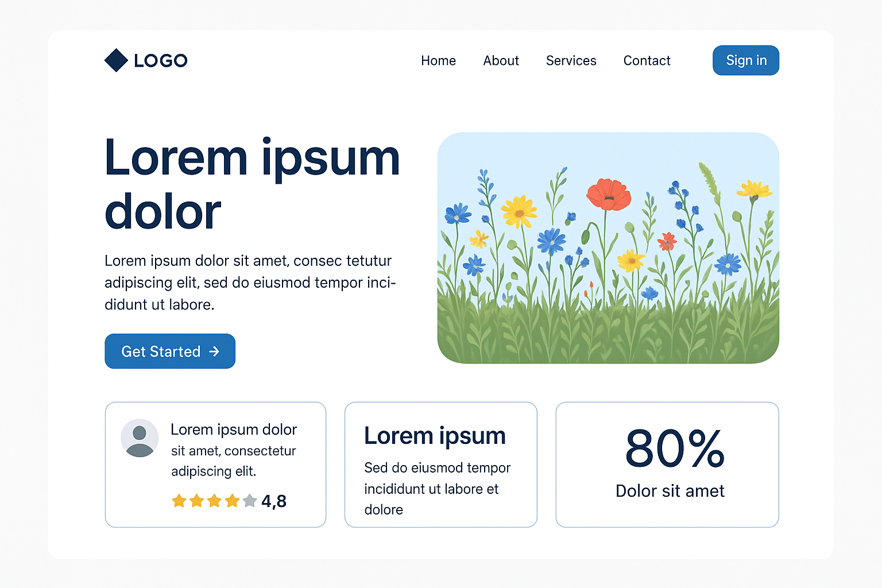Click the Get Started button

coord(170,351)
